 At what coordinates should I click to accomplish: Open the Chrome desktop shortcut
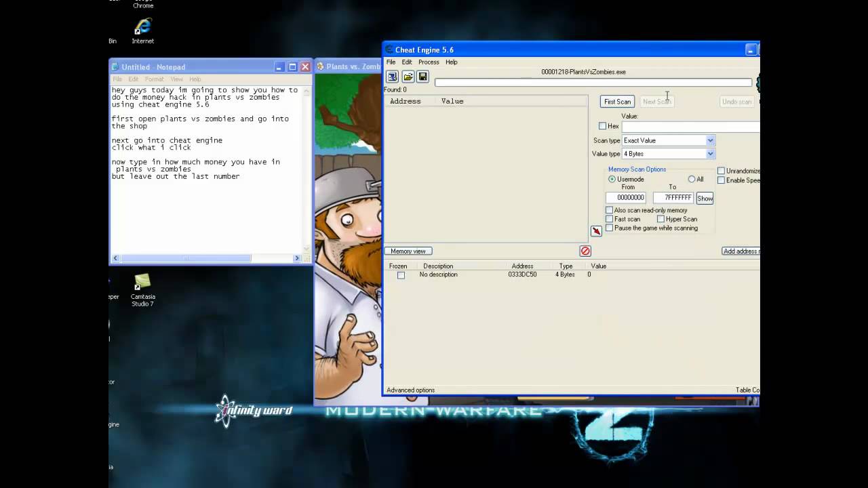(x=143, y=5)
